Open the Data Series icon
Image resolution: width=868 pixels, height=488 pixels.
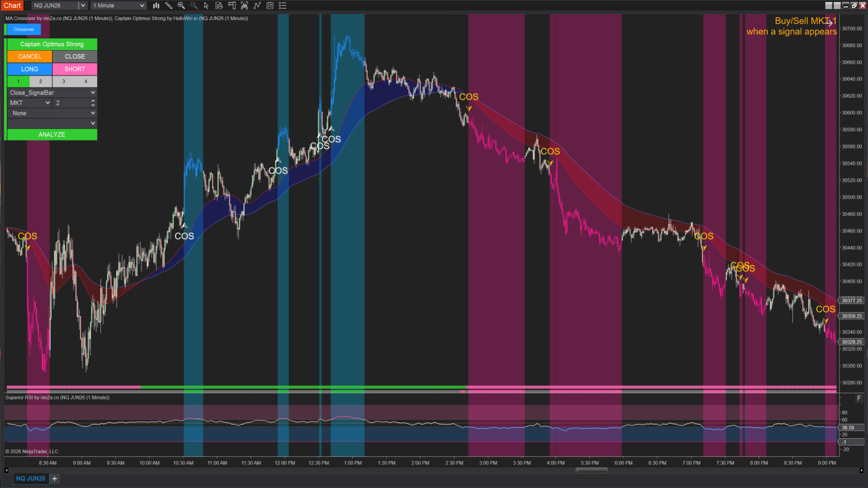coord(219,5)
